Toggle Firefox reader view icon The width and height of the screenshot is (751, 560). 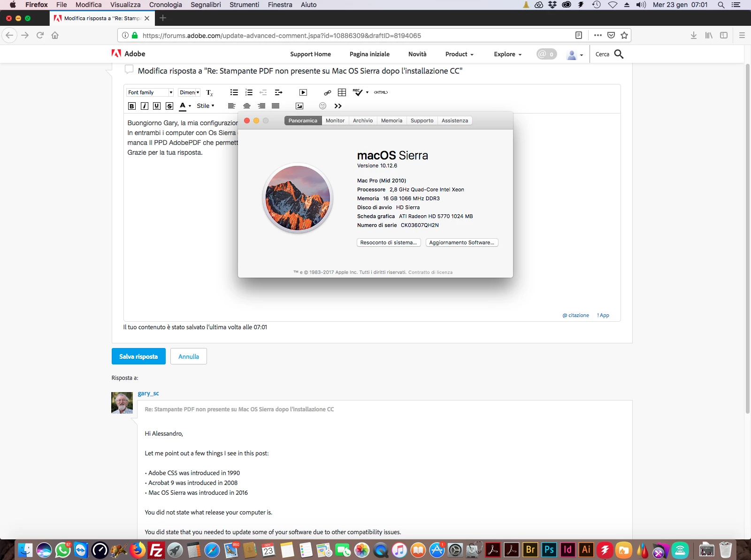pos(579,35)
